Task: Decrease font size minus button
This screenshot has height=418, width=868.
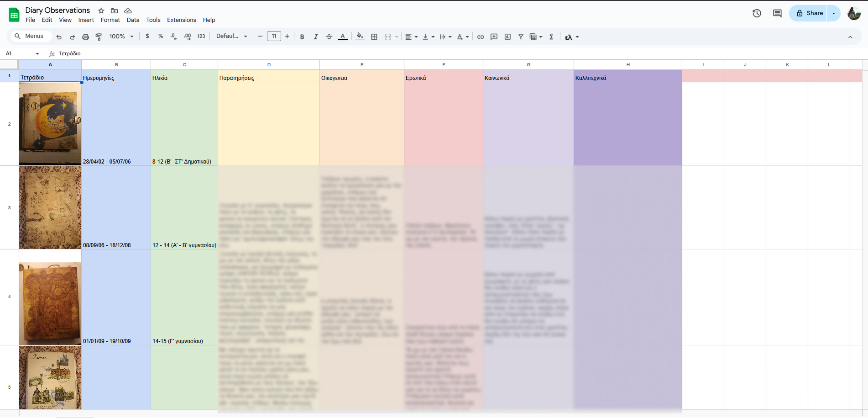Action: (x=260, y=37)
